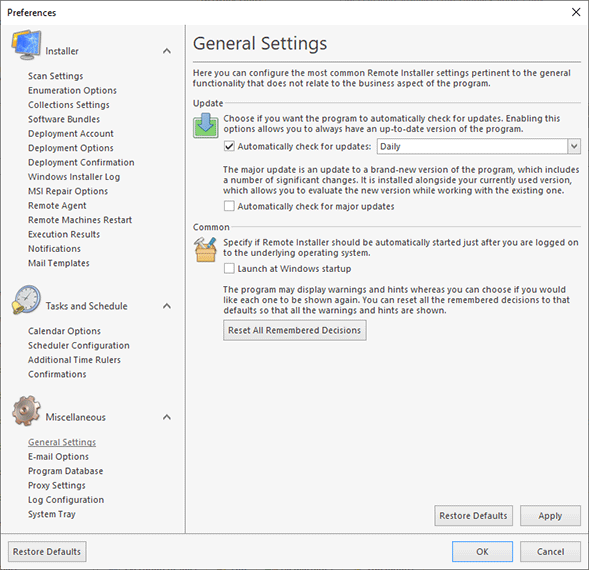589x570 pixels.
Task: Click the green Update download icon
Action: pos(205,126)
